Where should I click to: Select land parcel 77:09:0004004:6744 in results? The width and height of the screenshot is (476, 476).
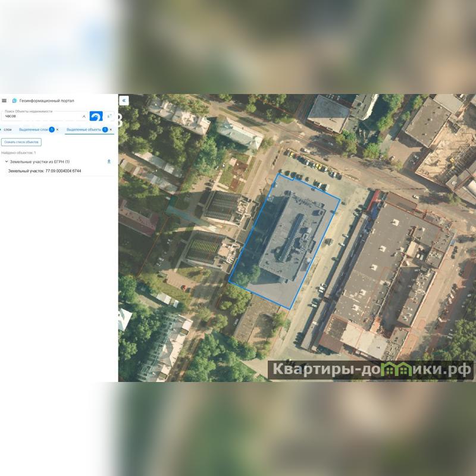(45, 171)
